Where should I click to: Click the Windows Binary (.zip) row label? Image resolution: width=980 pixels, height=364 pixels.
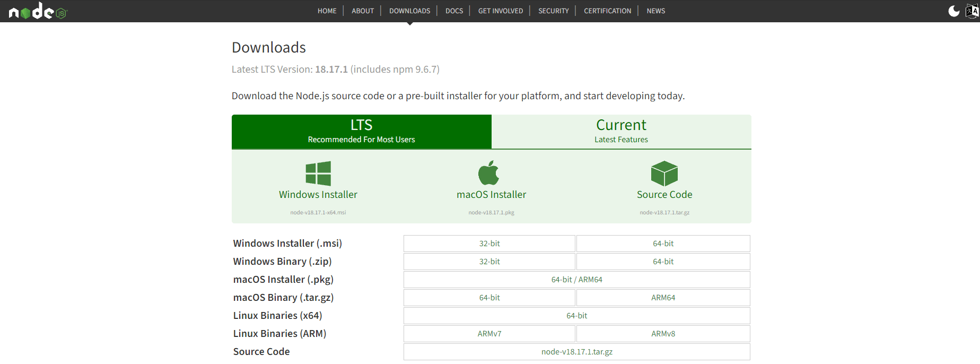[x=283, y=262]
